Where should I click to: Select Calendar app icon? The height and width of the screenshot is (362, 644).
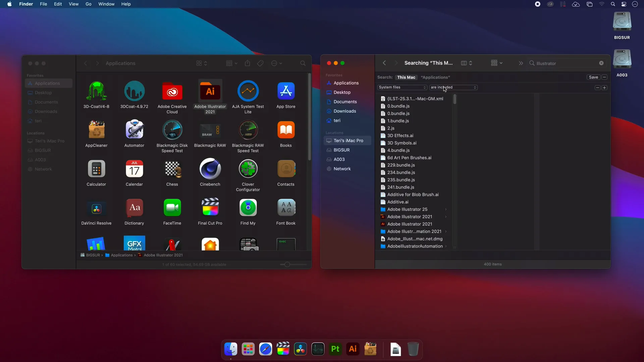coord(134,169)
